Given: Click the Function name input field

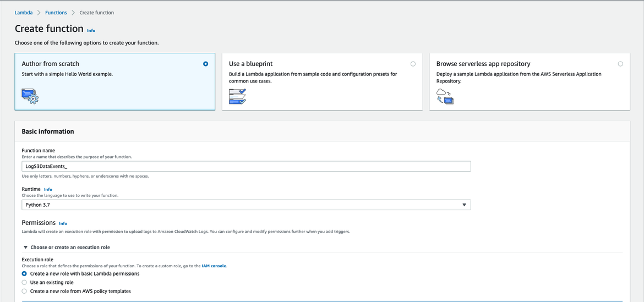Looking at the screenshot, I should point(246,166).
